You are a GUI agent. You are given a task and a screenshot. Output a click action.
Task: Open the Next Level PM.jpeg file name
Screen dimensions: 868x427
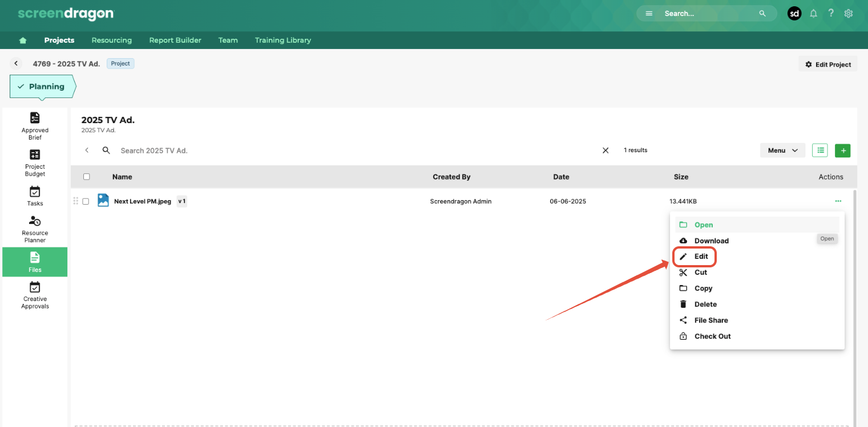click(x=143, y=201)
